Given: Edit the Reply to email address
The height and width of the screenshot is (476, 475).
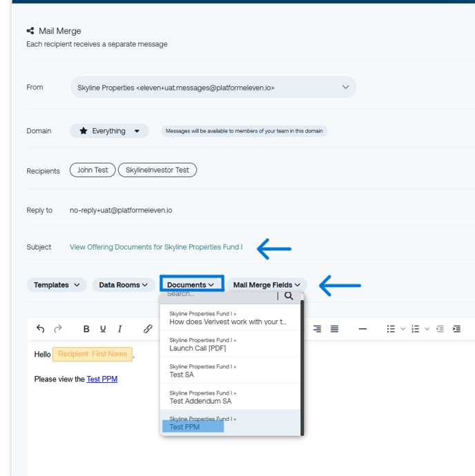Looking at the screenshot, I should [121, 210].
